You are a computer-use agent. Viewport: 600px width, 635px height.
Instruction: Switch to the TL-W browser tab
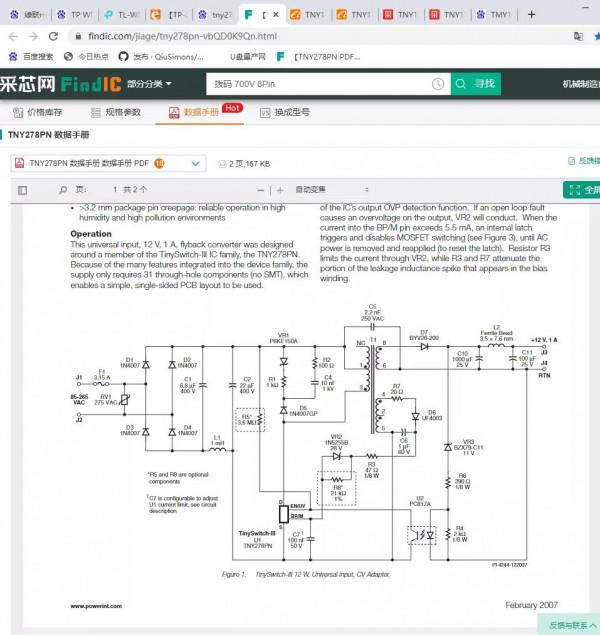click(x=121, y=15)
